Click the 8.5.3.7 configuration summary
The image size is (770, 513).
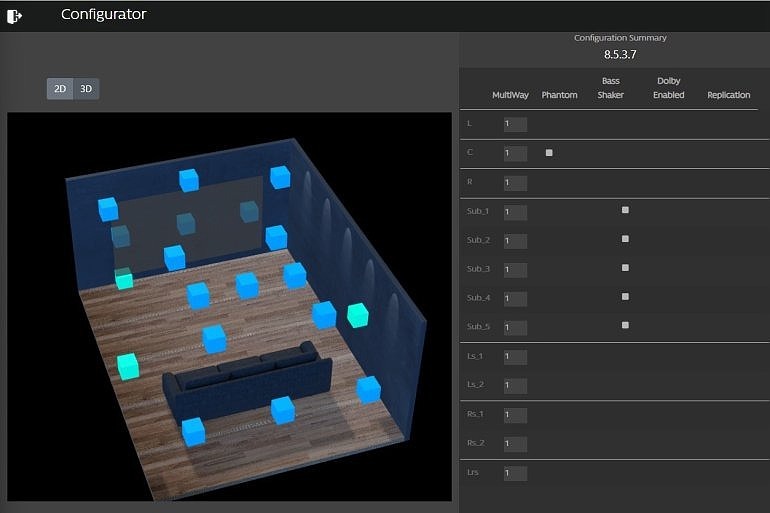(620, 54)
